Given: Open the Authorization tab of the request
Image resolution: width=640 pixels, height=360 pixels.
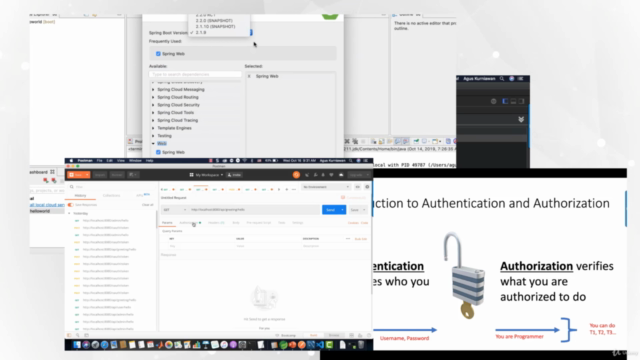Looking at the screenshot, I should tap(189, 223).
